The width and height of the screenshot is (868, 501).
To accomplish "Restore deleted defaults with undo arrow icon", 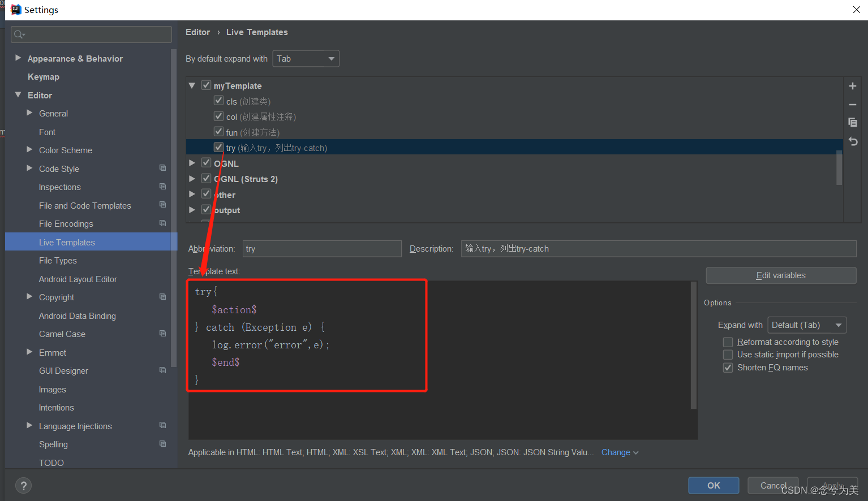I will 853,141.
